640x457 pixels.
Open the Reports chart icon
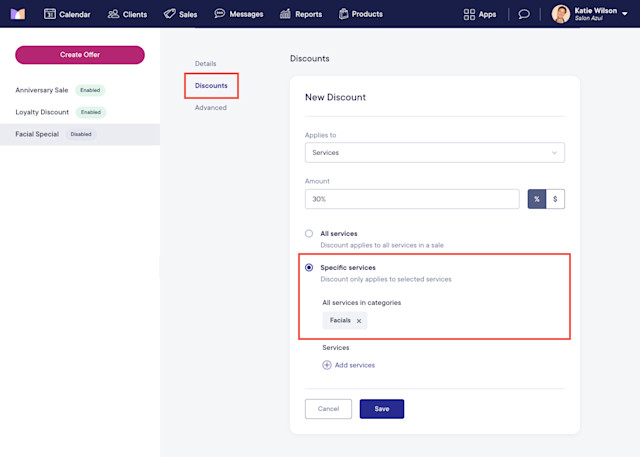(x=285, y=14)
